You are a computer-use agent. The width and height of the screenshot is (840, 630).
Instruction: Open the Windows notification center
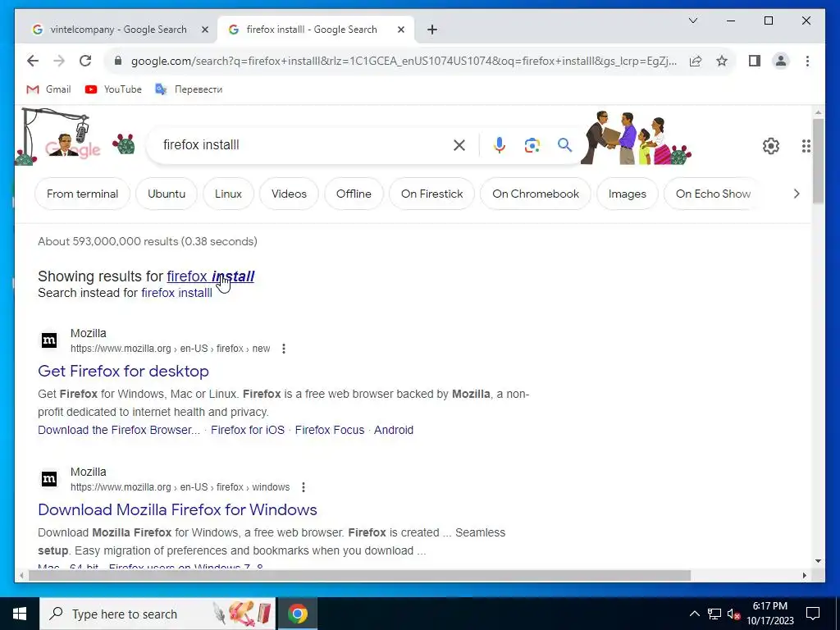pos(813,614)
